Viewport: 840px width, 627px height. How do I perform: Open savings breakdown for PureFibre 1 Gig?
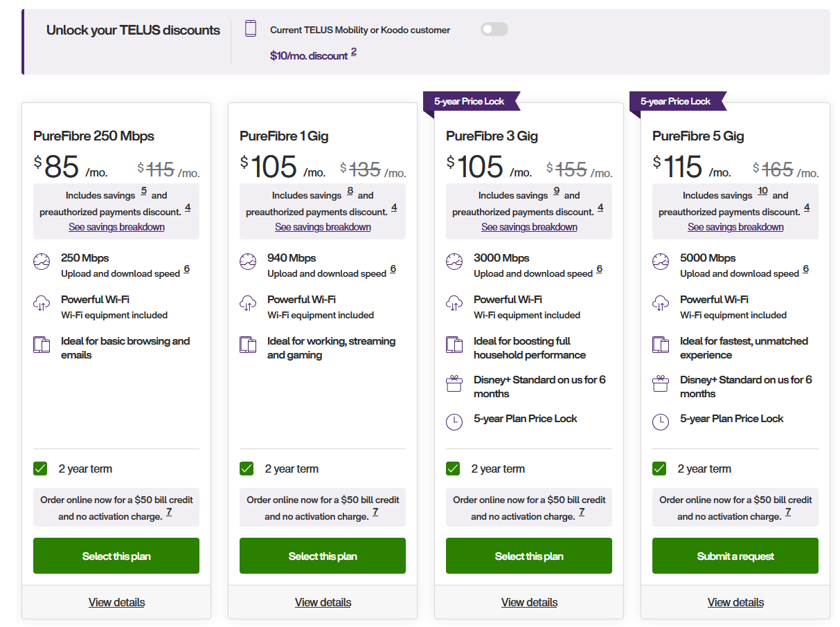tap(323, 227)
